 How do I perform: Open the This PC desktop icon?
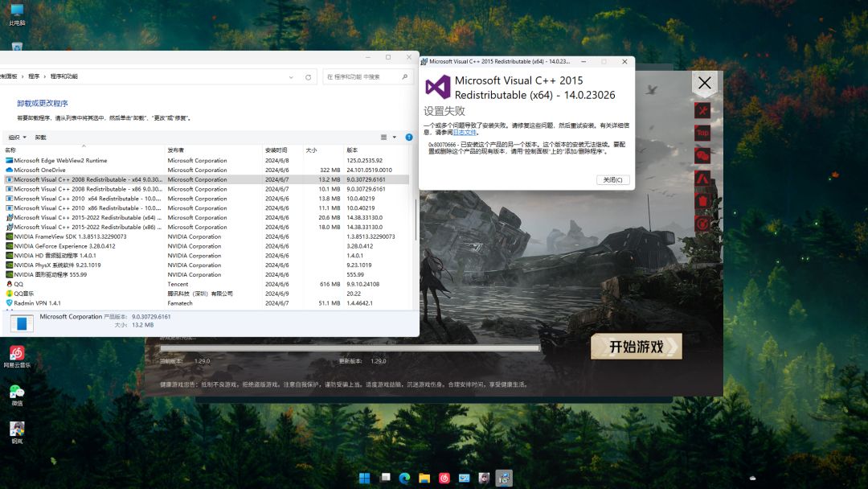point(17,15)
